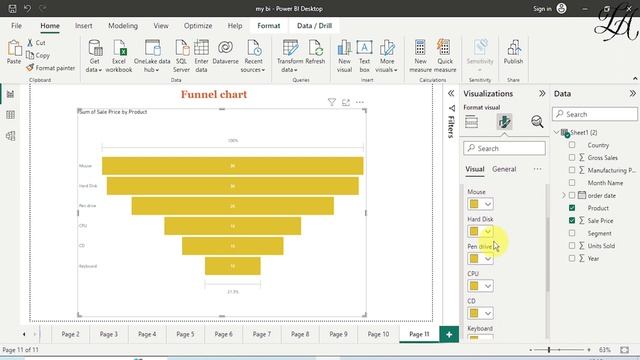Untick the Sale Price checkbox
This screenshot has width=640, height=360.
572,220
